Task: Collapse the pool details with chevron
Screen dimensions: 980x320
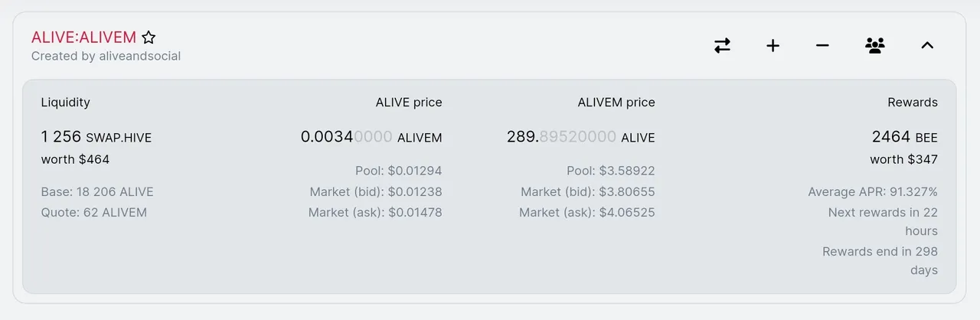Action: [x=926, y=46]
